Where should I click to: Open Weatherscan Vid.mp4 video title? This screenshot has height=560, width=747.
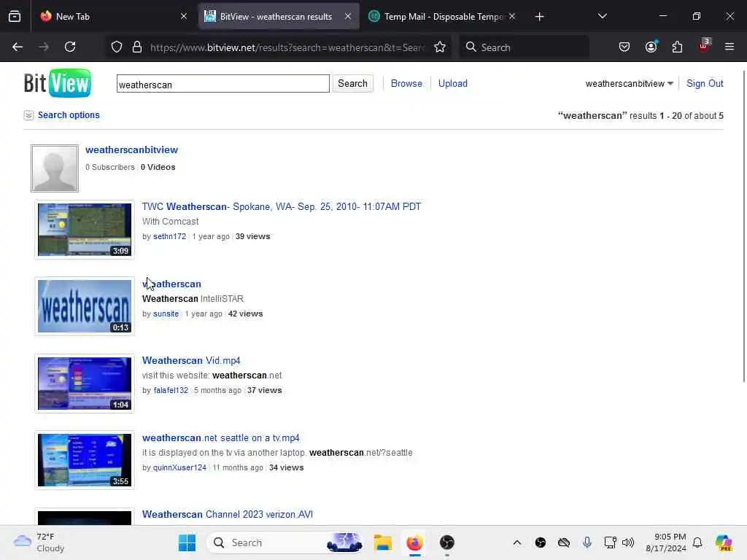point(191,360)
